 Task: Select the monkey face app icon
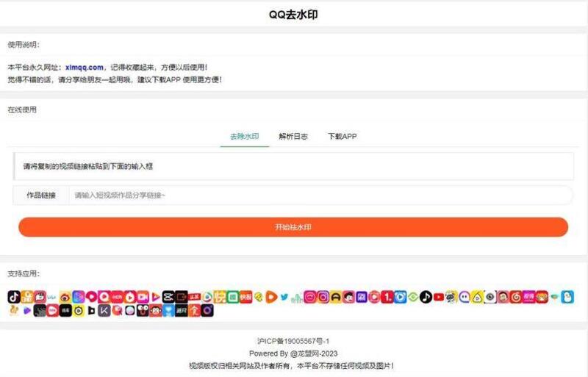click(157, 310)
